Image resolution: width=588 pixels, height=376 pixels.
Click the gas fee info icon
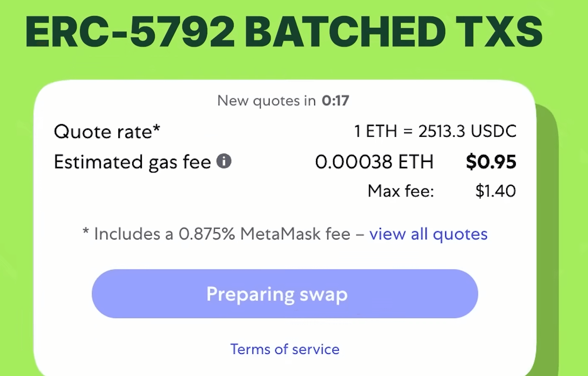(224, 161)
